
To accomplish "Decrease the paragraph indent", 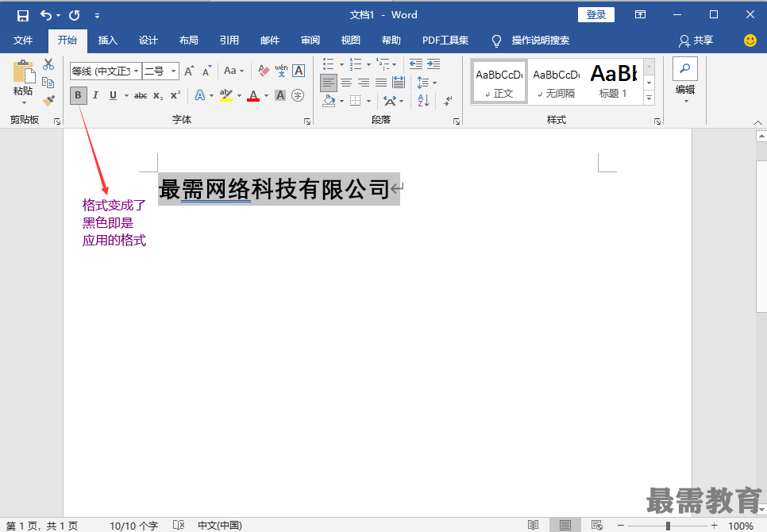I will coord(416,64).
